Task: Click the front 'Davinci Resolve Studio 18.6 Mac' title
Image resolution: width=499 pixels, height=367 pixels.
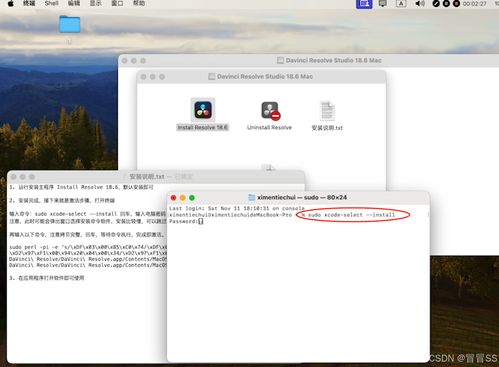Action: coord(265,76)
